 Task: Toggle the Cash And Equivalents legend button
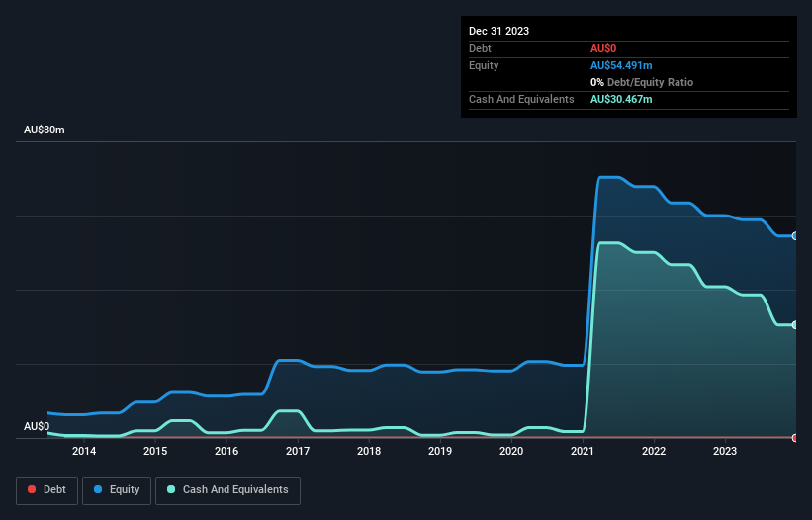pos(227,490)
